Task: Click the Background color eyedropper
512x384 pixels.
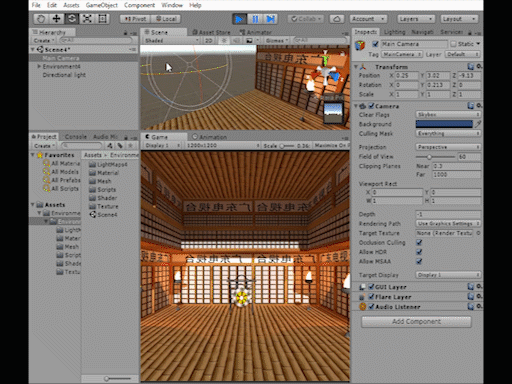Action: click(478, 124)
